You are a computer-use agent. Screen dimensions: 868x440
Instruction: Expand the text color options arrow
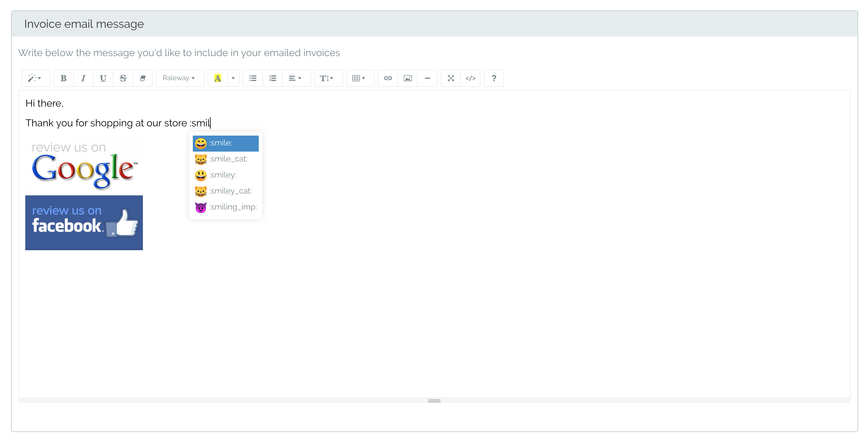click(x=233, y=78)
